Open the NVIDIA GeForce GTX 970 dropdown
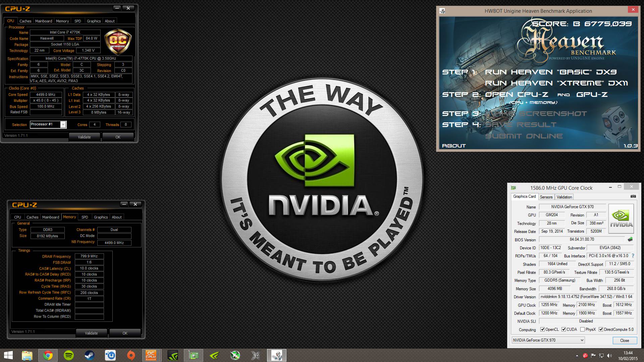644x362 pixels. point(548,340)
